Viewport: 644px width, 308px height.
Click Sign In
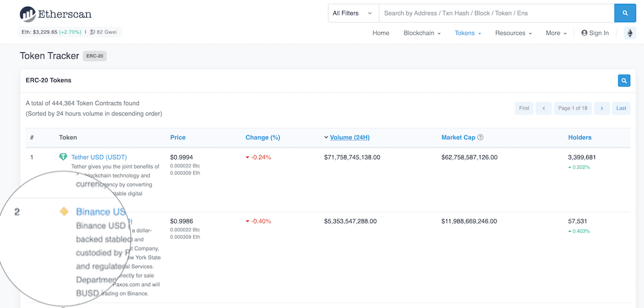pos(595,33)
